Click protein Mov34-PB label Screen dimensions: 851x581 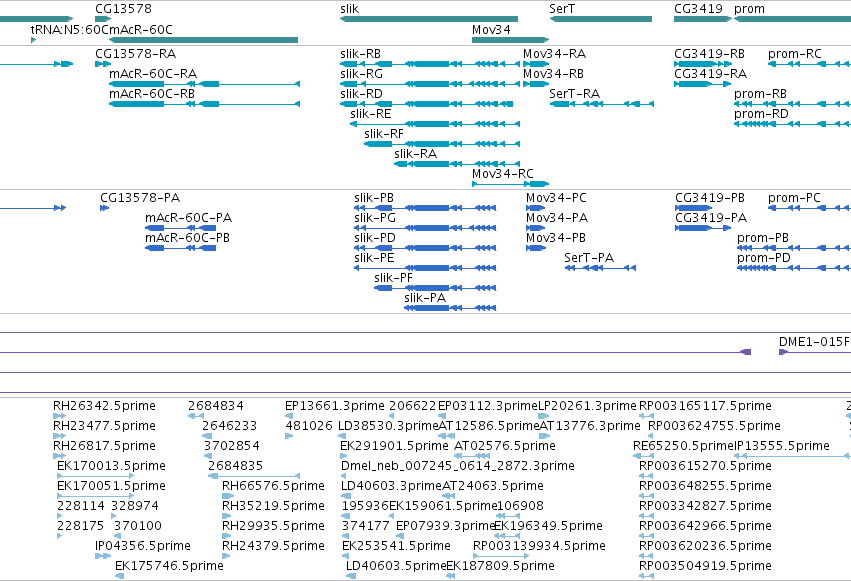point(556,238)
